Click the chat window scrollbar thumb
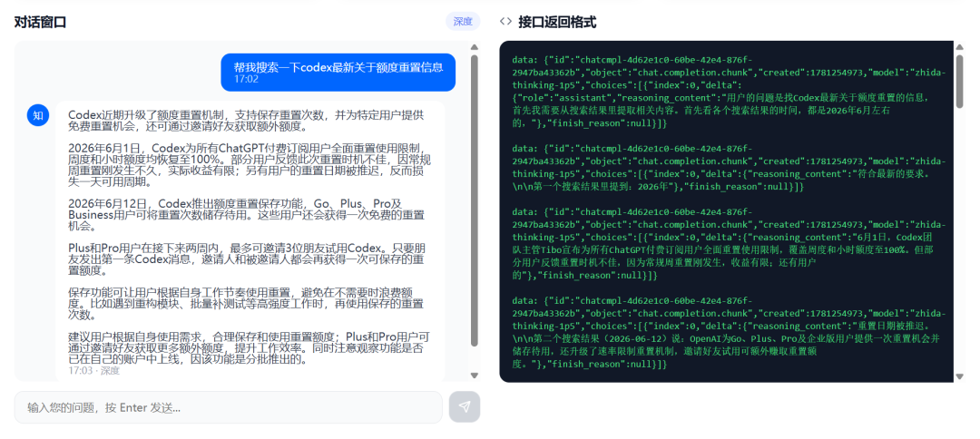This screenshot has width=980, height=439. (x=475, y=200)
